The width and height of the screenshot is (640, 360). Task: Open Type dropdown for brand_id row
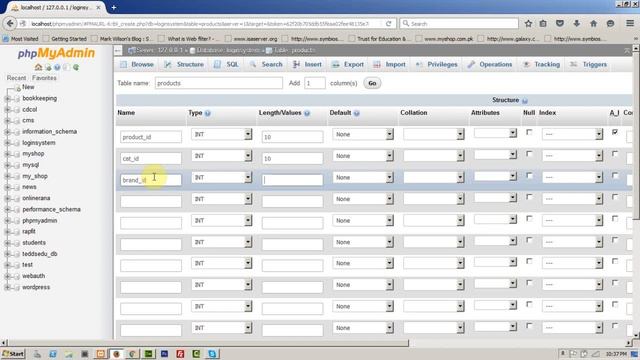222,178
